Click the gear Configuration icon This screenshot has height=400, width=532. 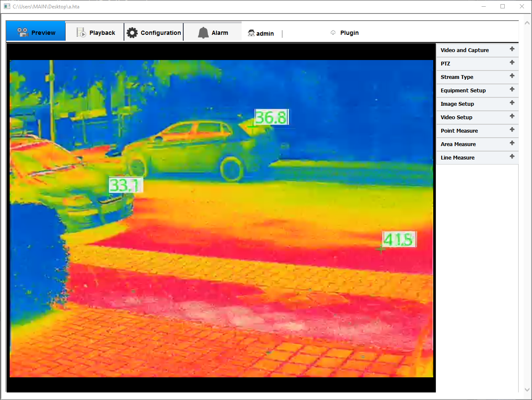(x=132, y=33)
